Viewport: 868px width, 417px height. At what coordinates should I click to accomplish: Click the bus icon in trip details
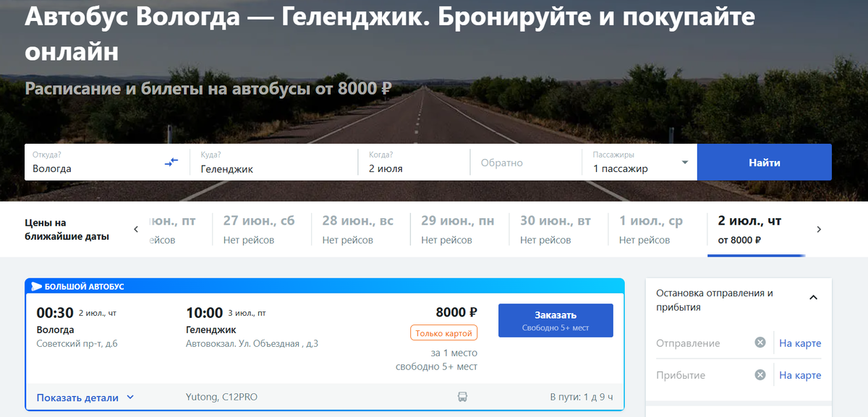[462, 397]
